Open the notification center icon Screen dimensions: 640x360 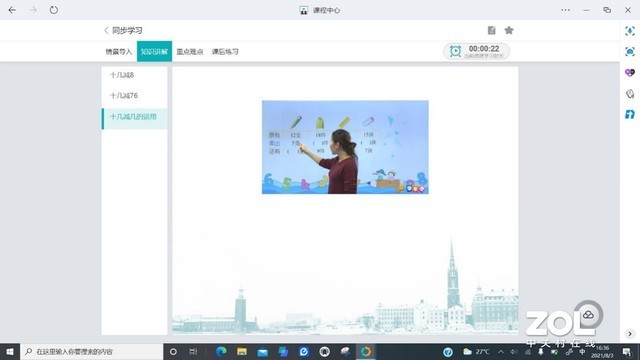(627, 351)
